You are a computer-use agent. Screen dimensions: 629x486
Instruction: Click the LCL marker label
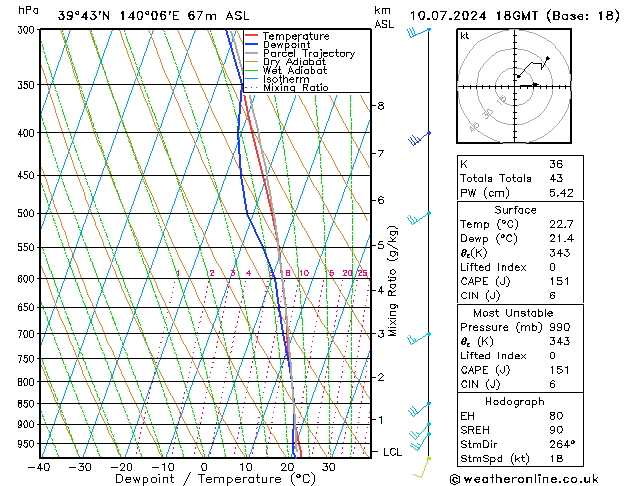click(x=392, y=452)
